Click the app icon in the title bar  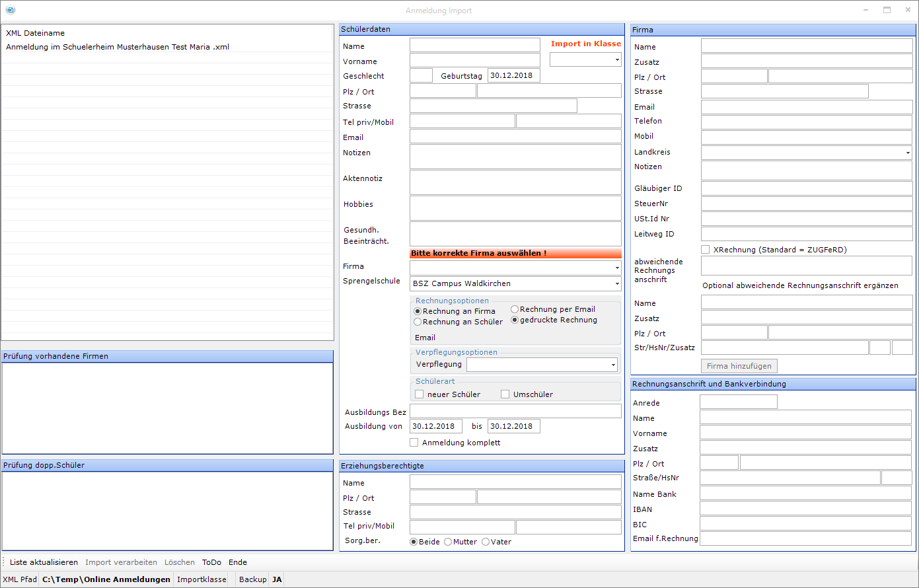[x=10, y=10]
